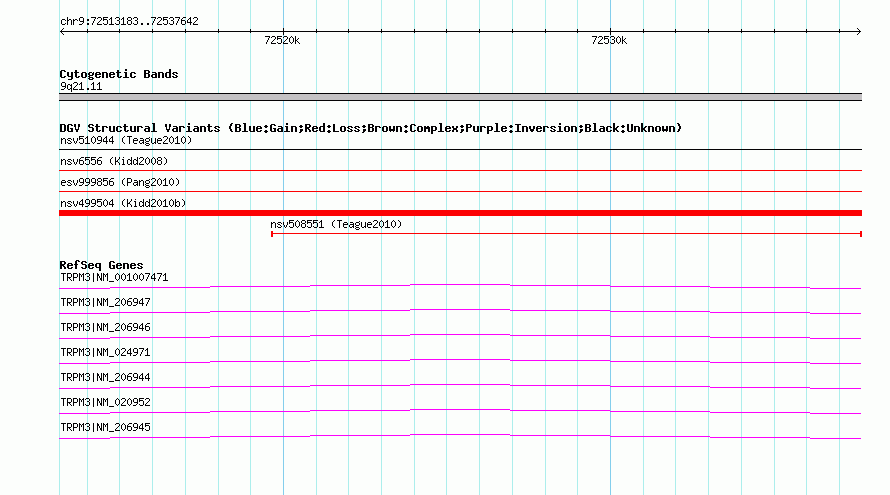This screenshot has height=495, width=890.
Task: Click the 9q21.11 band label
Action: tap(81, 86)
